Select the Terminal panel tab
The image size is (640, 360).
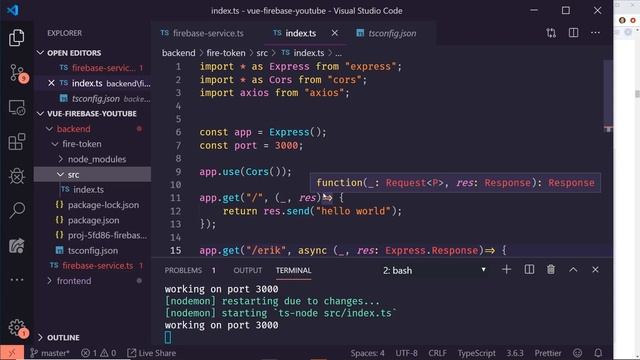pos(293,270)
